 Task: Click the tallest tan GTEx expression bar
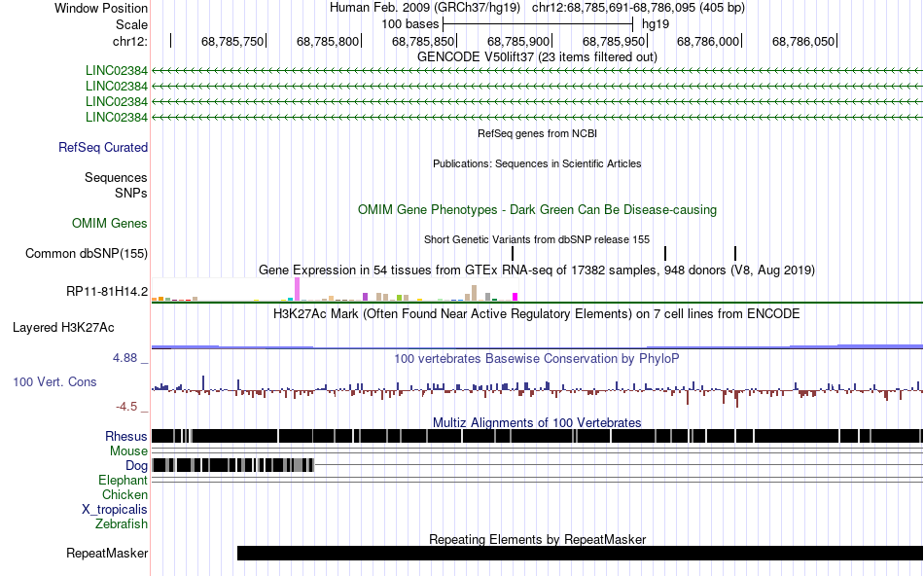coord(475,293)
